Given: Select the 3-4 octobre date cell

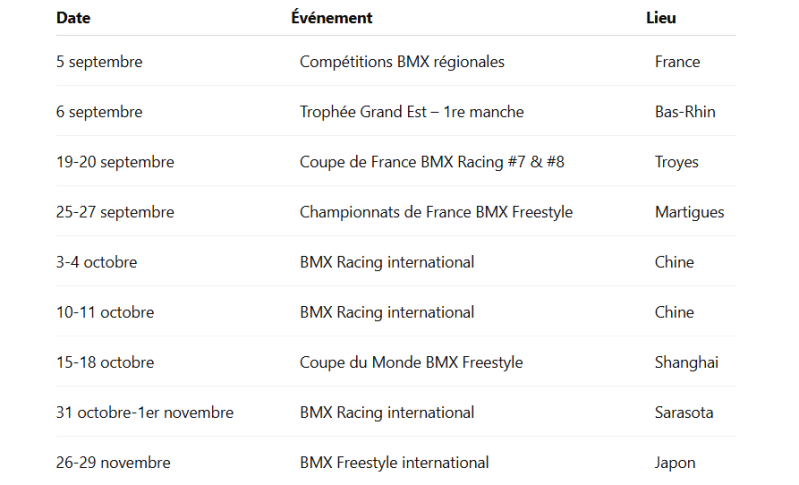Looking at the screenshot, I should click(97, 262).
